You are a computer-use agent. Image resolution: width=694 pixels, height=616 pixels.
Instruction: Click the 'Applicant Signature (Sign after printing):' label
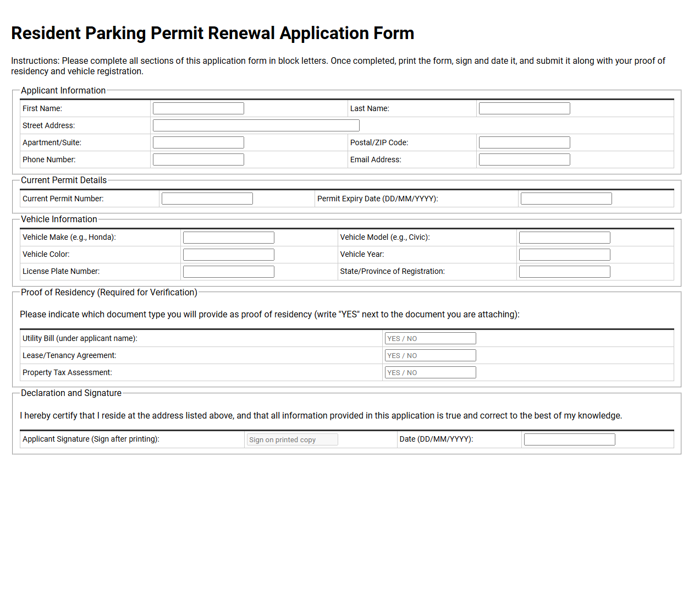(x=91, y=439)
